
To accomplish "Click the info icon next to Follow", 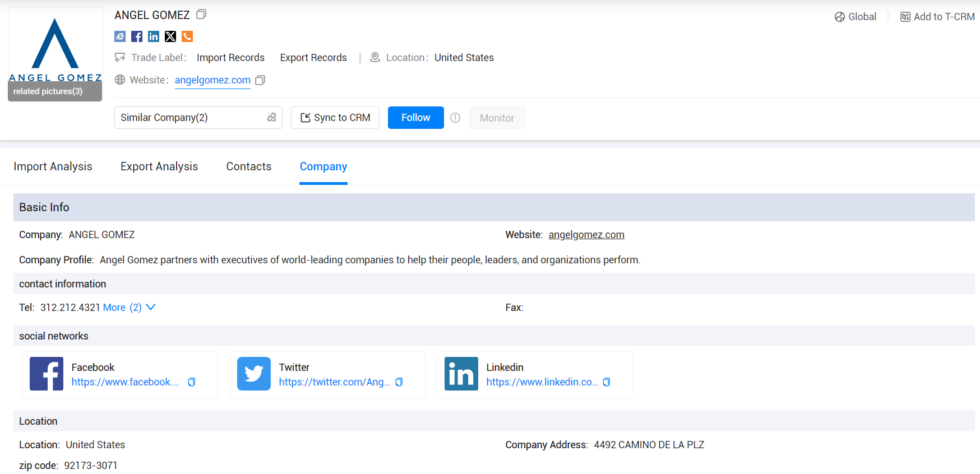I will [455, 118].
